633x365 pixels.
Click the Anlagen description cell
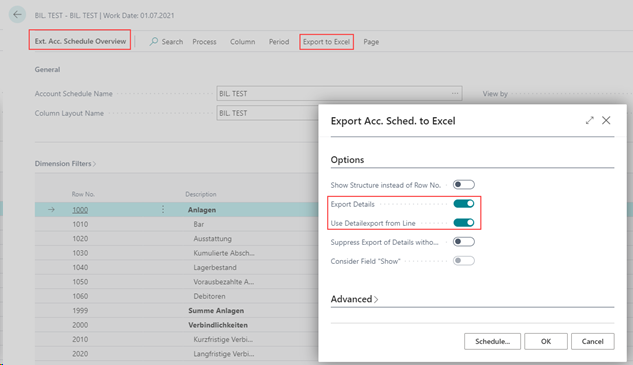(202, 210)
